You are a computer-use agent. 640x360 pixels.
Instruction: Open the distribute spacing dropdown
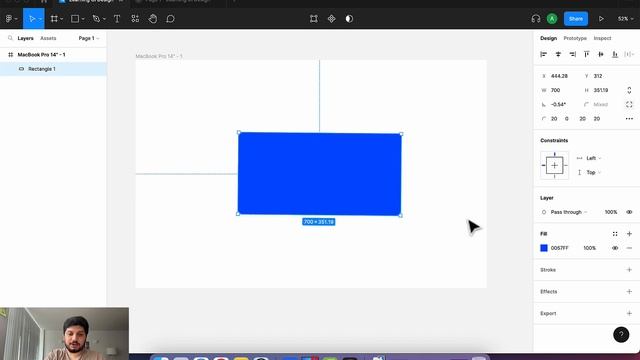click(629, 54)
